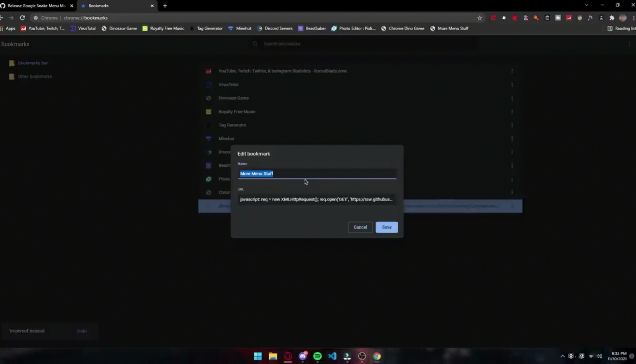
Task: Toggle the bookmark star in address bar
Action: point(479,18)
